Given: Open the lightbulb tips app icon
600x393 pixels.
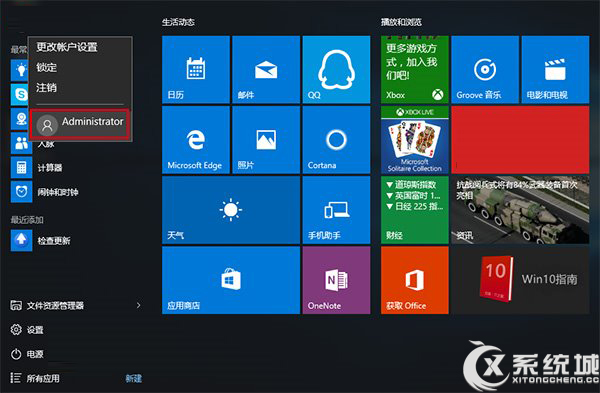Looking at the screenshot, I should 20,70.
